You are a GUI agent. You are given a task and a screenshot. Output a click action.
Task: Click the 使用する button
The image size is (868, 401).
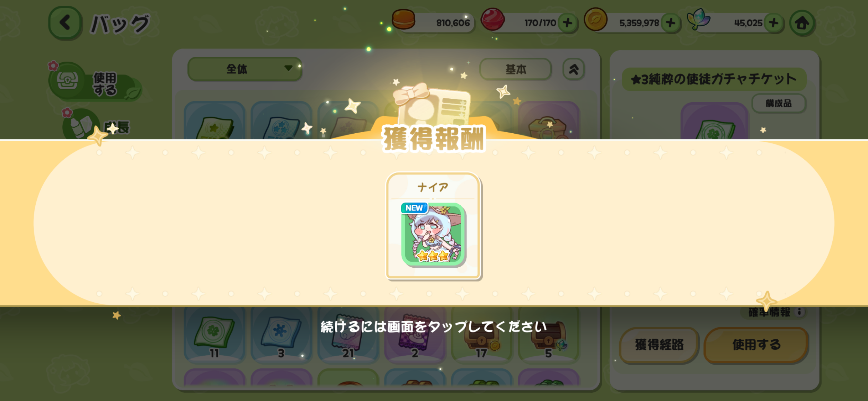[x=756, y=345]
